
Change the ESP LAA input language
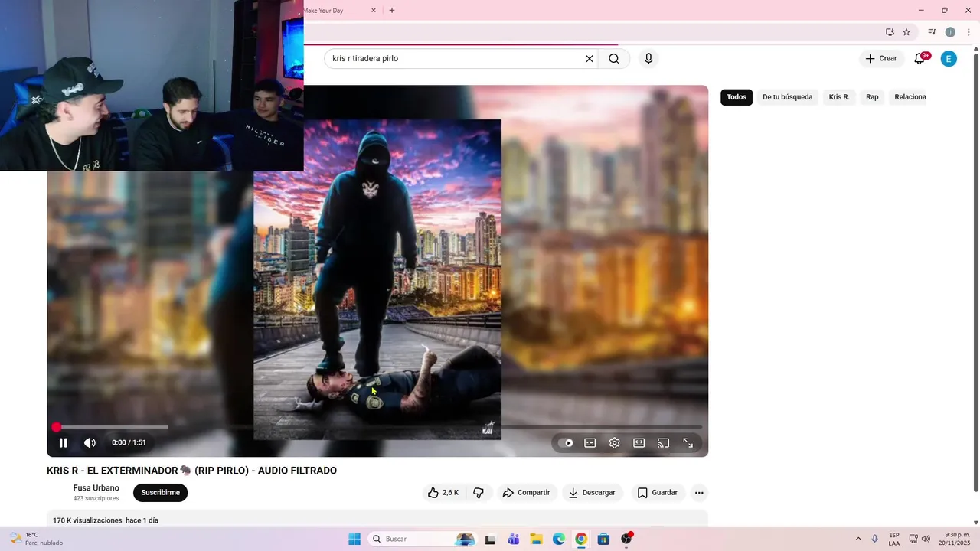[894, 539]
